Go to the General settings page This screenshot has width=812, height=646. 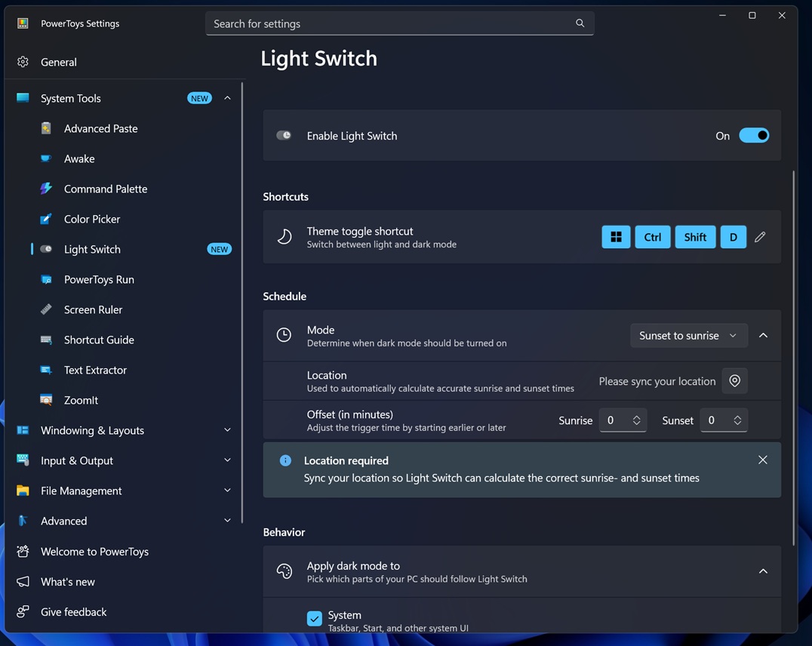pyautogui.click(x=58, y=62)
